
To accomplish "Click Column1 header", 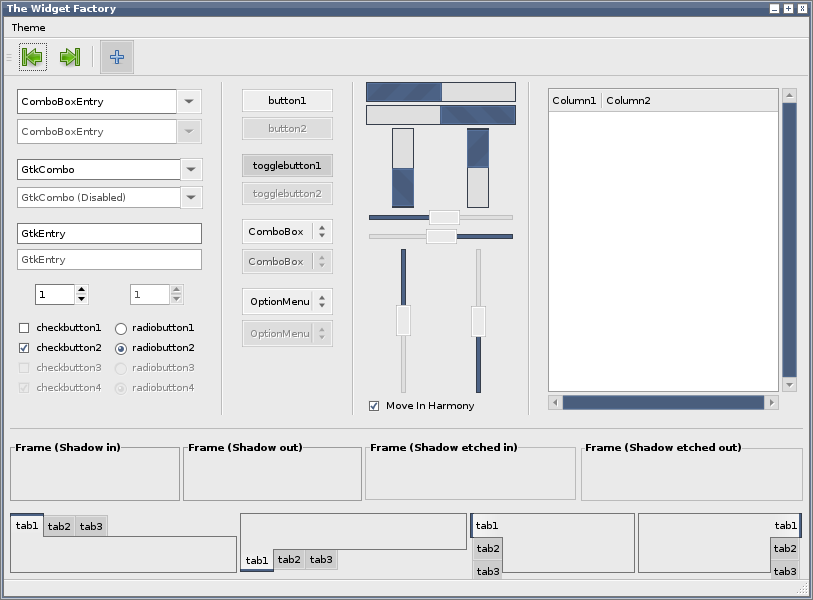I will coord(574,101).
